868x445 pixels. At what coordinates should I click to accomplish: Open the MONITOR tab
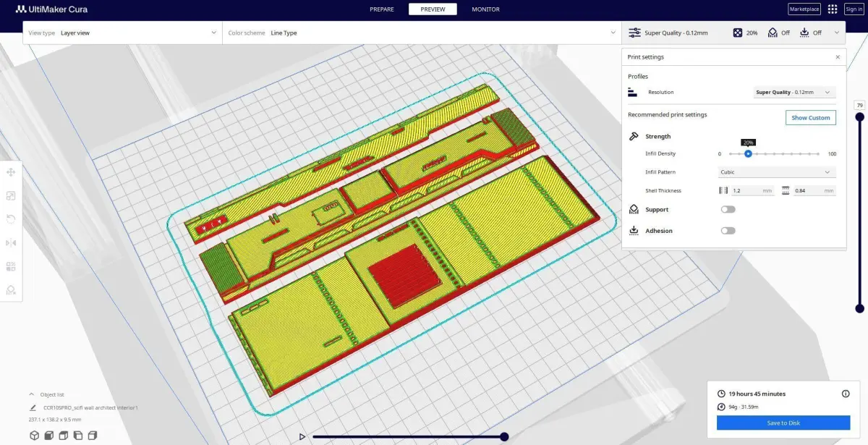coord(485,9)
